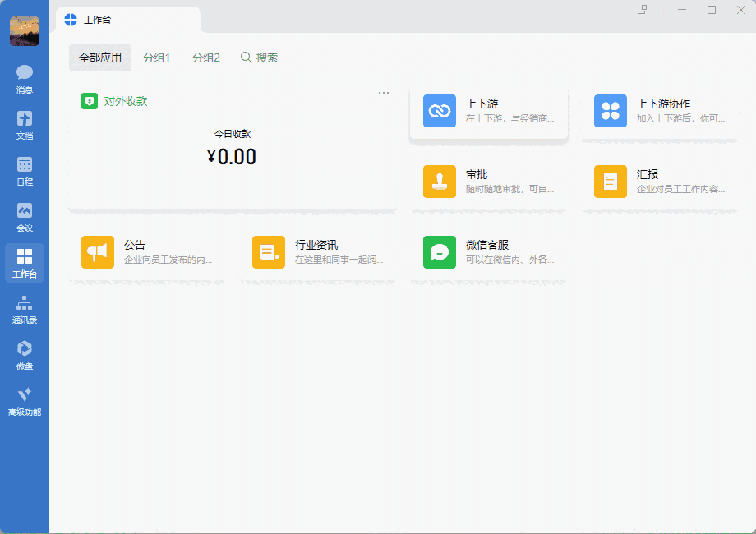The image size is (756, 534).
Task: Switch to 消息 messages in sidebar
Action: pyautogui.click(x=24, y=78)
